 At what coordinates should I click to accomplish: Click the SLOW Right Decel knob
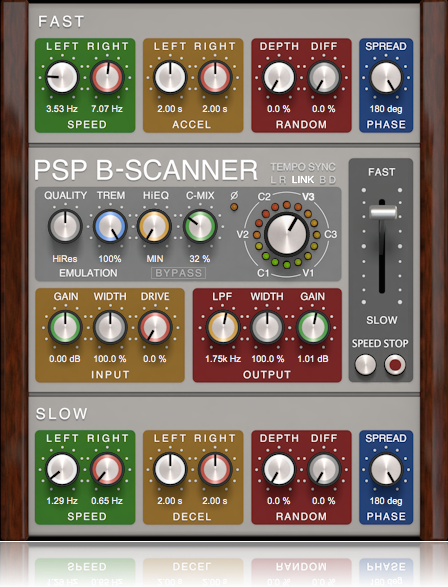[x=215, y=469]
